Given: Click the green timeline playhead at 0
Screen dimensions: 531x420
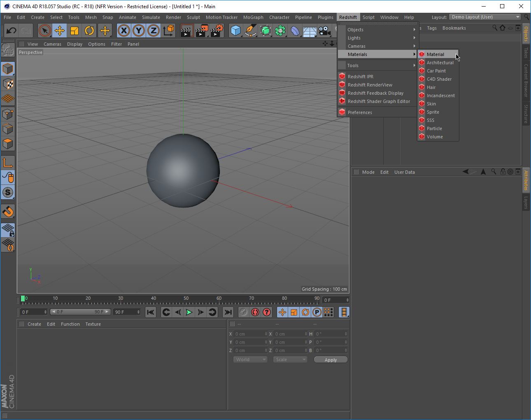Looking at the screenshot, I should point(23,299).
